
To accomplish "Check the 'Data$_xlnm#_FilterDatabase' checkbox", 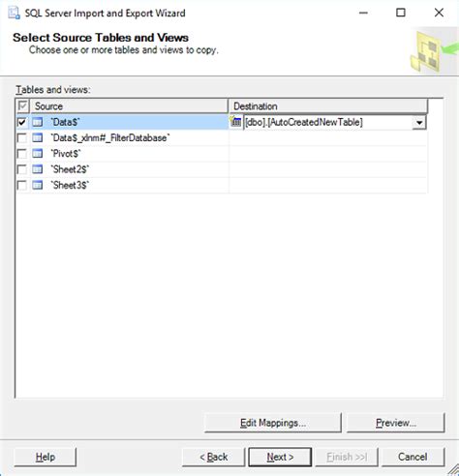I will coord(22,138).
